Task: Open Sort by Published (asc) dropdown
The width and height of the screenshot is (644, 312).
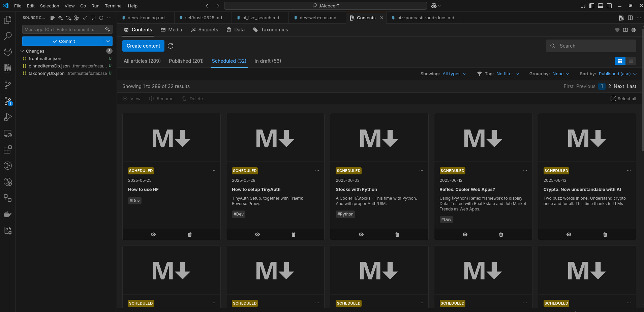Action: point(618,74)
